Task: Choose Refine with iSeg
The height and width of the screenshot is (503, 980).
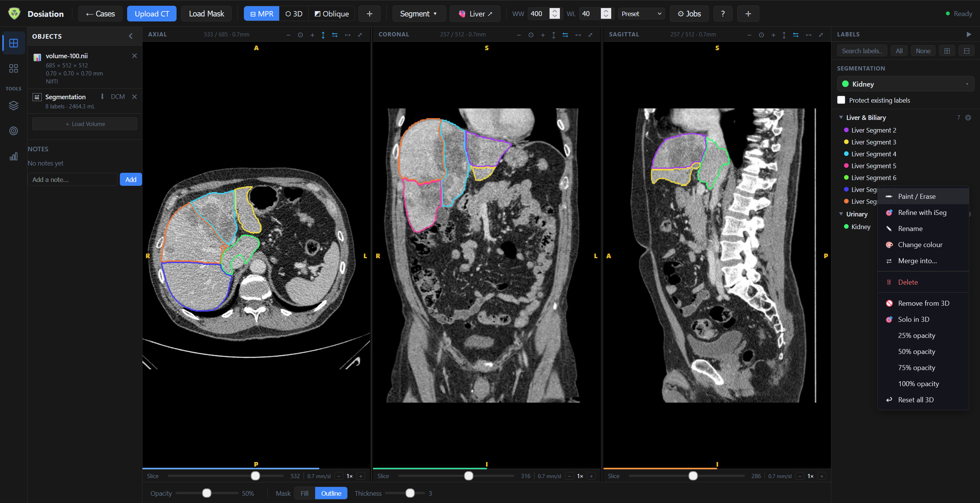Action: pyautogui.click(x=923, y=213)
